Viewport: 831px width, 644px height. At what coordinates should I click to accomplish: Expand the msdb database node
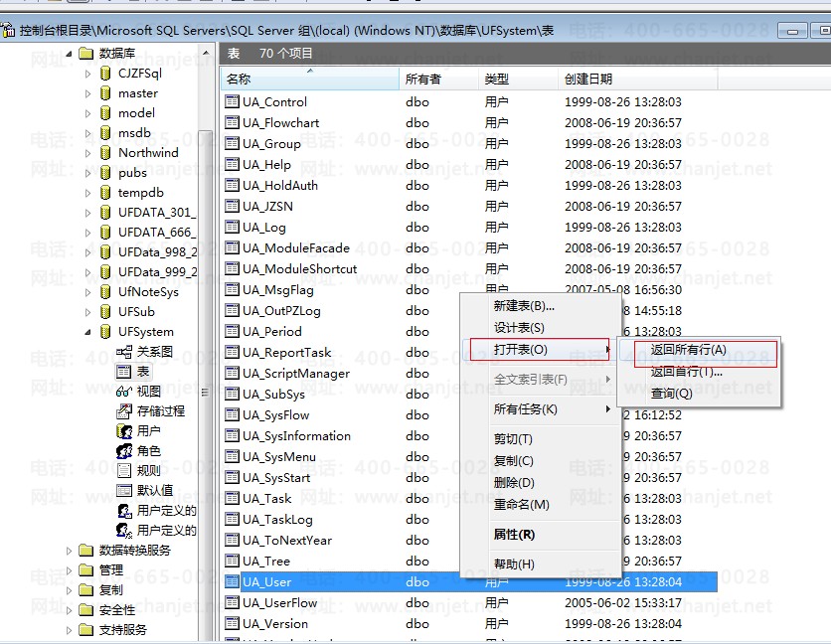88,133
